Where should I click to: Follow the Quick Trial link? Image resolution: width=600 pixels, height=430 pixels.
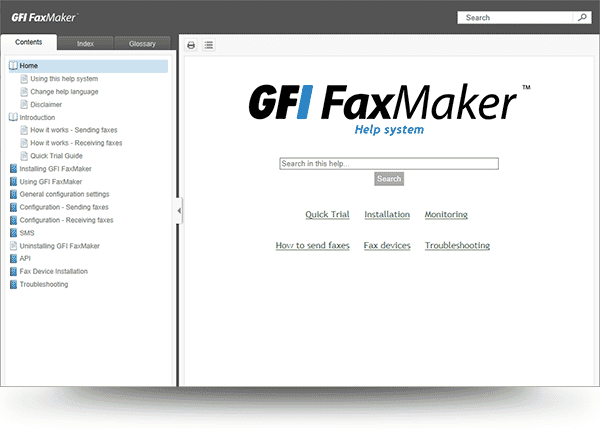[327, 215]
